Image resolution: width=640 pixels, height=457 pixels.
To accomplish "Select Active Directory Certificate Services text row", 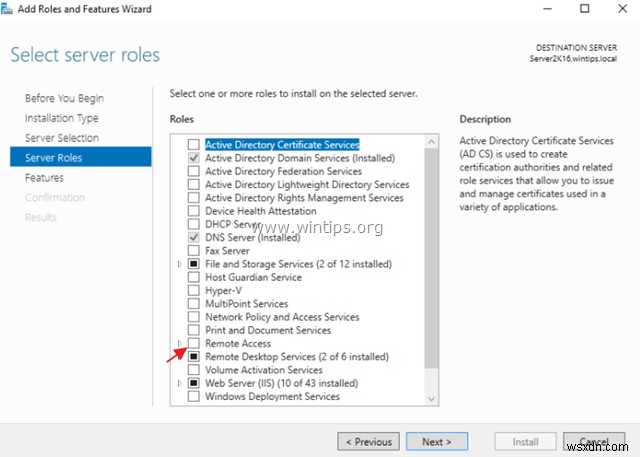I will coord(282,145).
